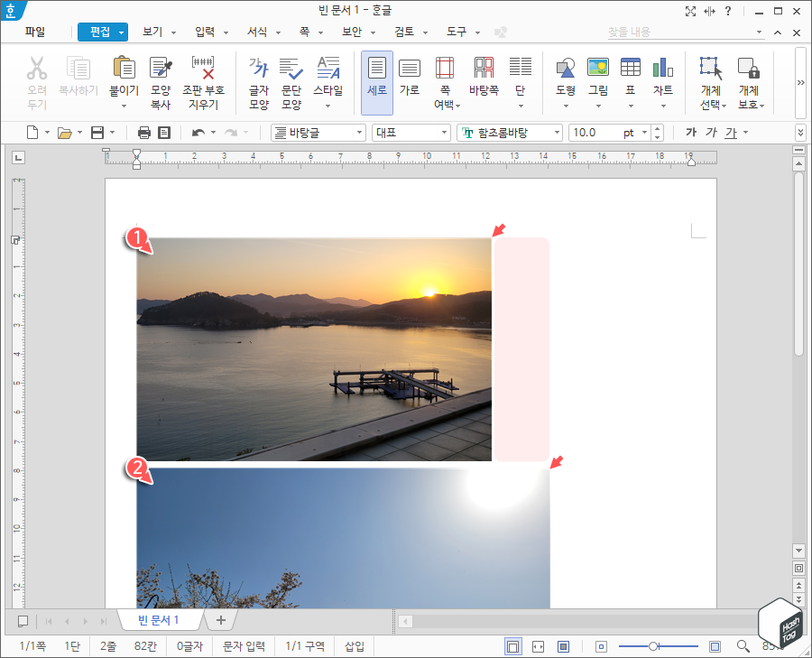Insert a Table (표)
Image resolution: width=812 pixels, height=658 pixels.
point(631,68)
